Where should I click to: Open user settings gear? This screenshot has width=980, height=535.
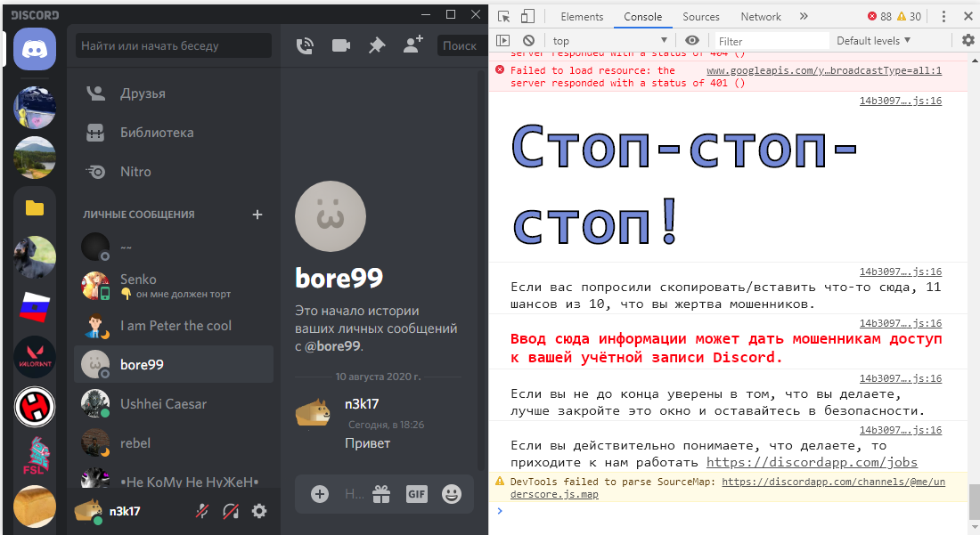click(x=258, y=511)
